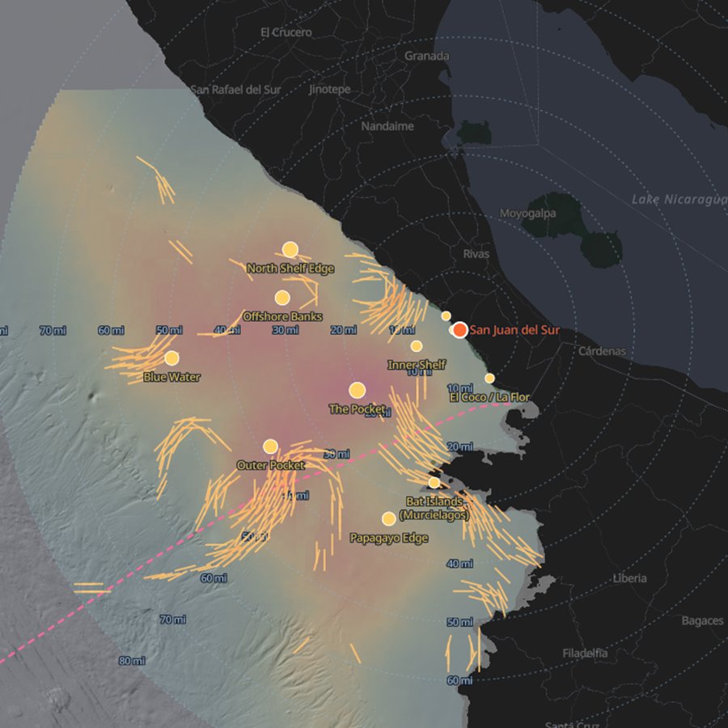The width and height of the screenshot is (728, 728).
Task: Click the Lake Nicaragua water label
Action: 679,200
